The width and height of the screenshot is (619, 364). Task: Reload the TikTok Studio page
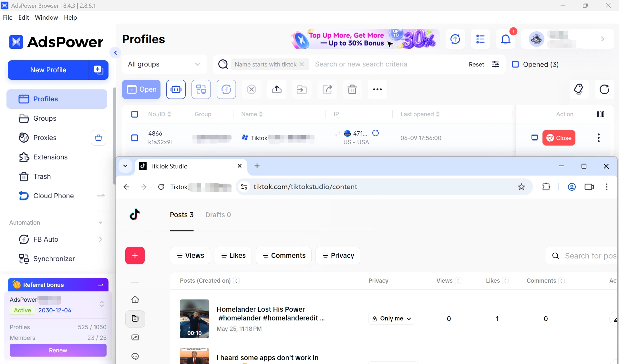(x=161, y=187)
